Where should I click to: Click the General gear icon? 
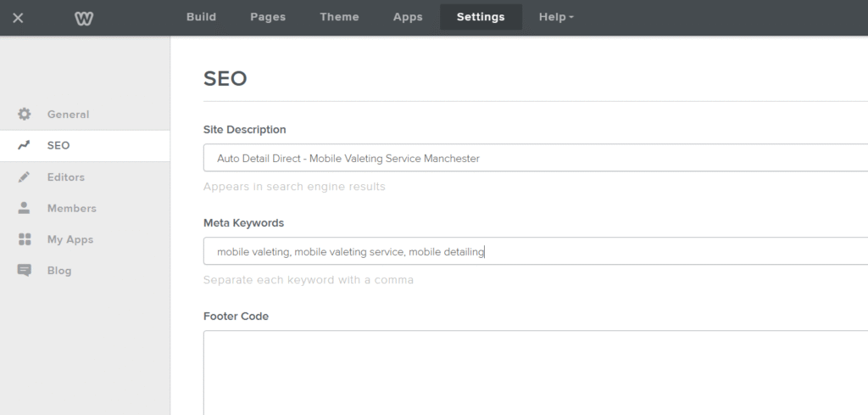pyautogui.click(x=25, y=115)
